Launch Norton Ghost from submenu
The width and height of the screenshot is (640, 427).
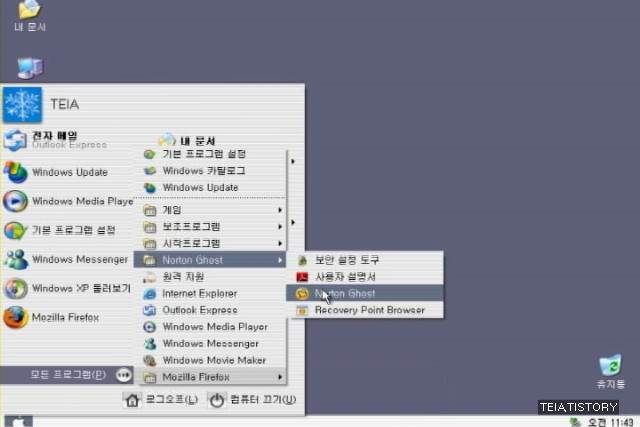click(364, 294)
